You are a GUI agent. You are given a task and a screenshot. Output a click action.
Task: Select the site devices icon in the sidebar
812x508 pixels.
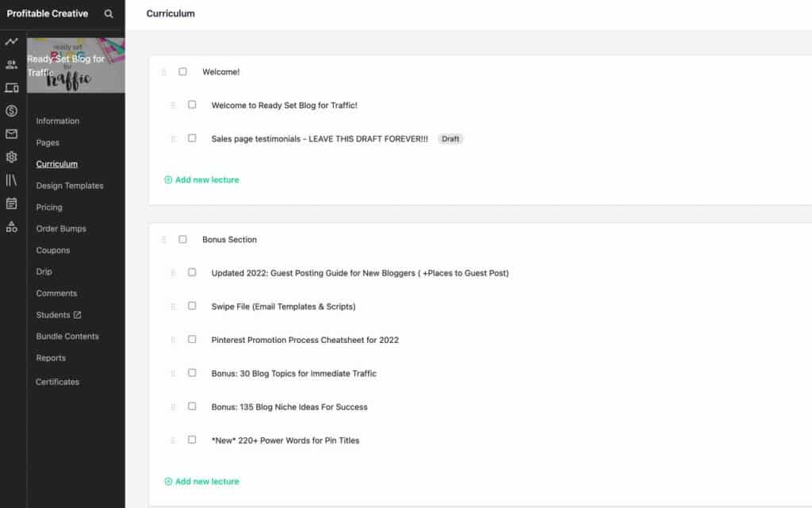click(11, 87)
